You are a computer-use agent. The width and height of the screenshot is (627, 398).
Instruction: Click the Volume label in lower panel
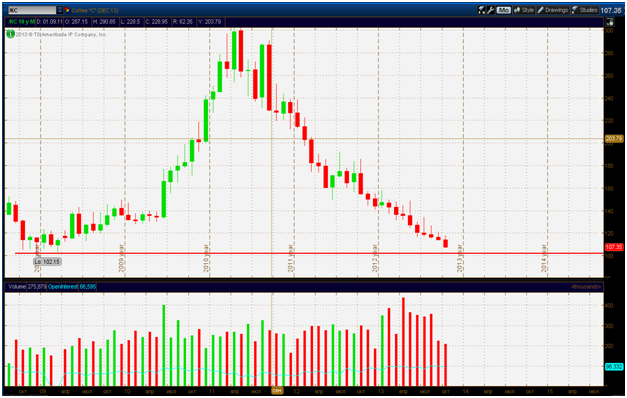[x=16, y=287]
